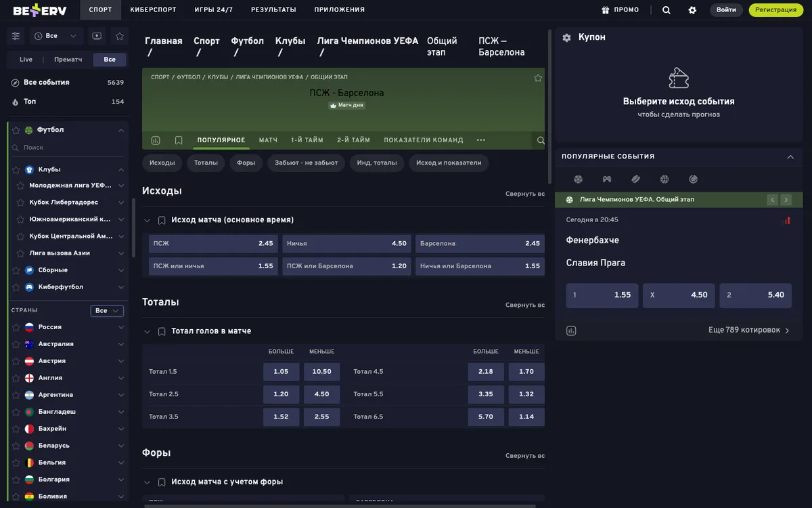Image resolution: width=812 pixels, height=508 pixels.
Task: Select tennis ball icon in popular events
Action: coord(693,179)
